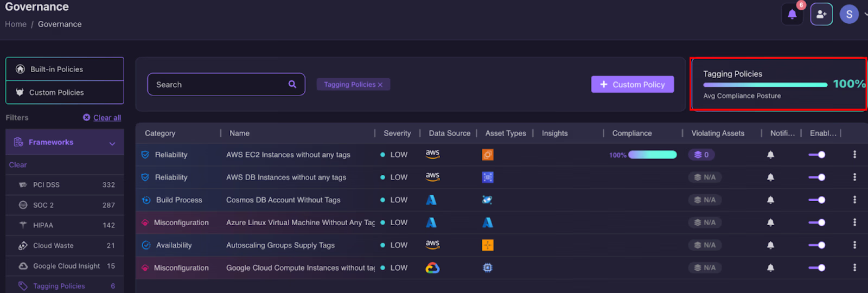Toggle enabled switch for Google Cloud Compute policy
The image size is (868, 293).
click(x=817, y=267)
